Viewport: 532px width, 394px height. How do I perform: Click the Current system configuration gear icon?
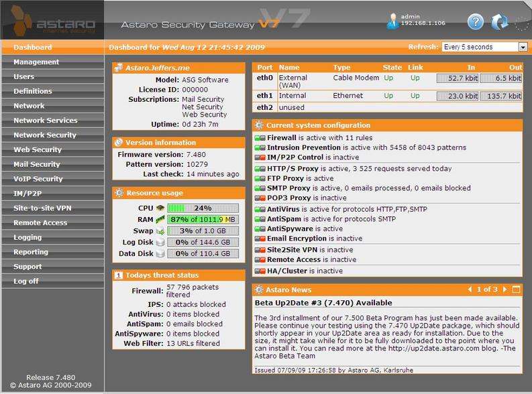point(259,125)
